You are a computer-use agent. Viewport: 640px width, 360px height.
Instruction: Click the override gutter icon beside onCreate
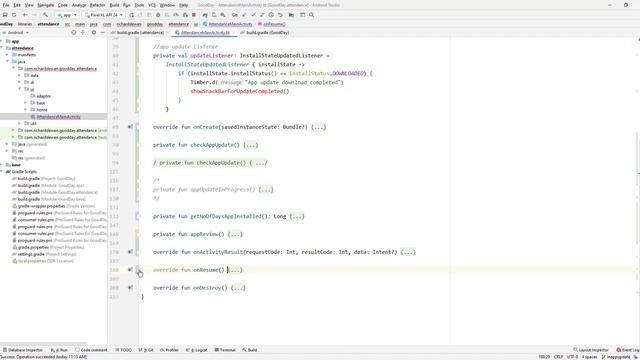[130, 127]
